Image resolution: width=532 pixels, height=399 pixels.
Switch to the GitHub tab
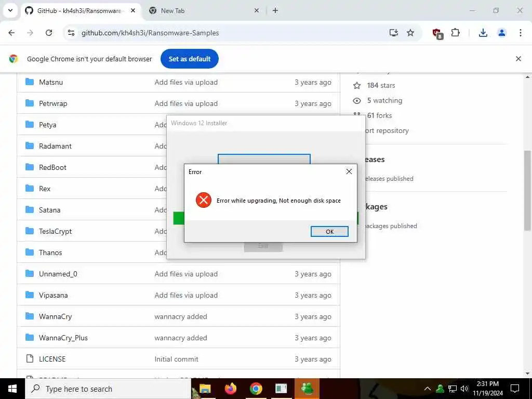coord(81,10)
